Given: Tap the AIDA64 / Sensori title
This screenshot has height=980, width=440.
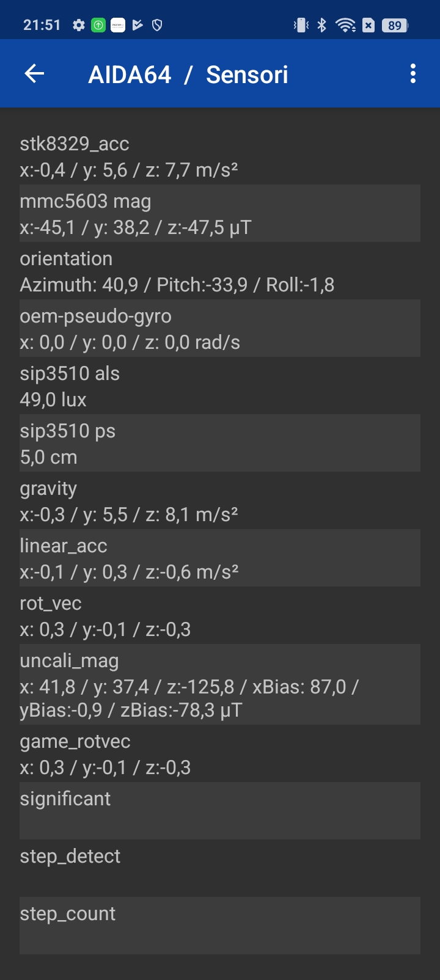Looking at the screenshot, I should pos(188,75).
